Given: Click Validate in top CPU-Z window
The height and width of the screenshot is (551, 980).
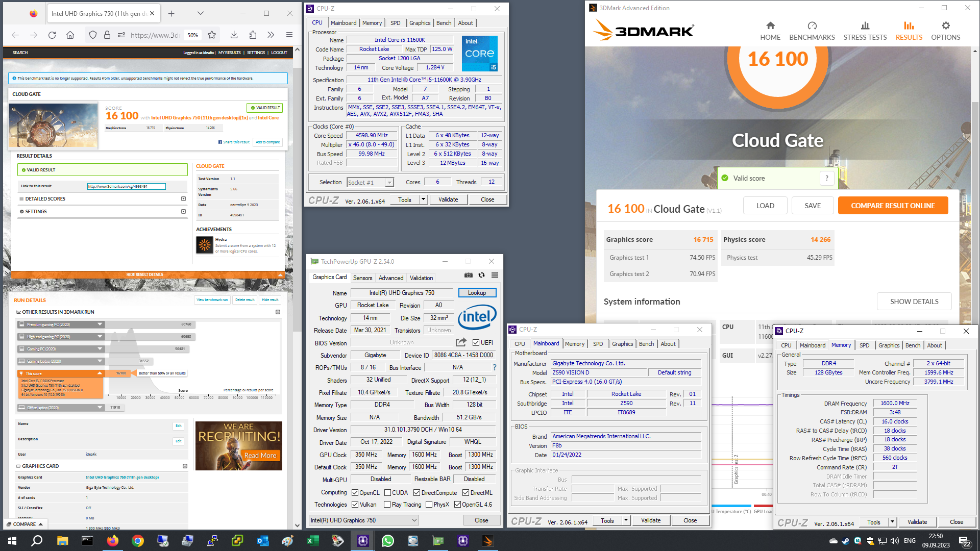Looking at the screenshot, I should [x=448, y=199].
